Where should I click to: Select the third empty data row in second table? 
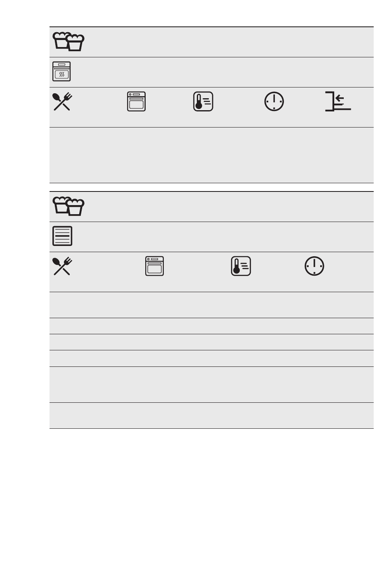[x=211, y=342]
